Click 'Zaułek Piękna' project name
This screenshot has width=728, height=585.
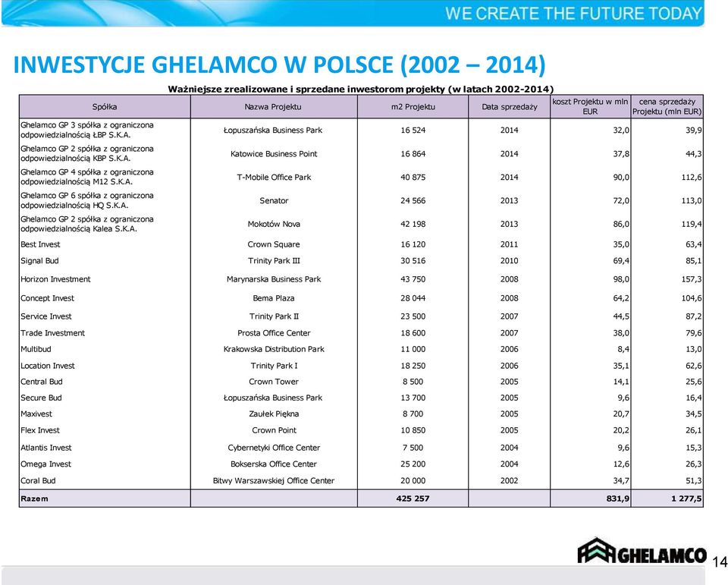click(x=274, y=414)
